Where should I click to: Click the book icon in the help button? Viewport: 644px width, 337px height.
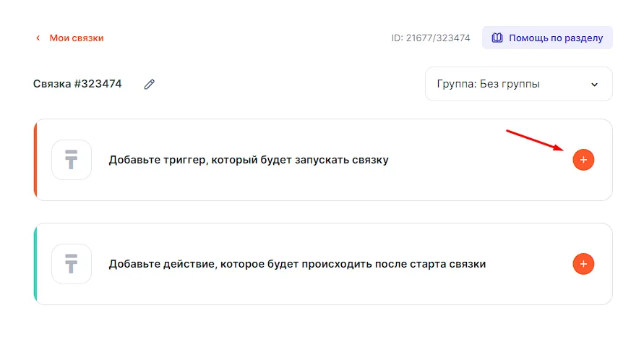497,38
